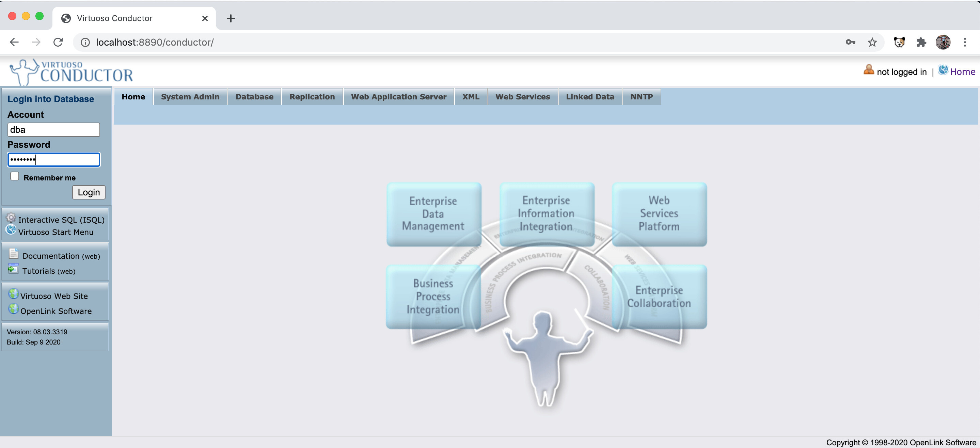
Task: Click the Tutorials icon in the sidebar
Action: point(13,269)
